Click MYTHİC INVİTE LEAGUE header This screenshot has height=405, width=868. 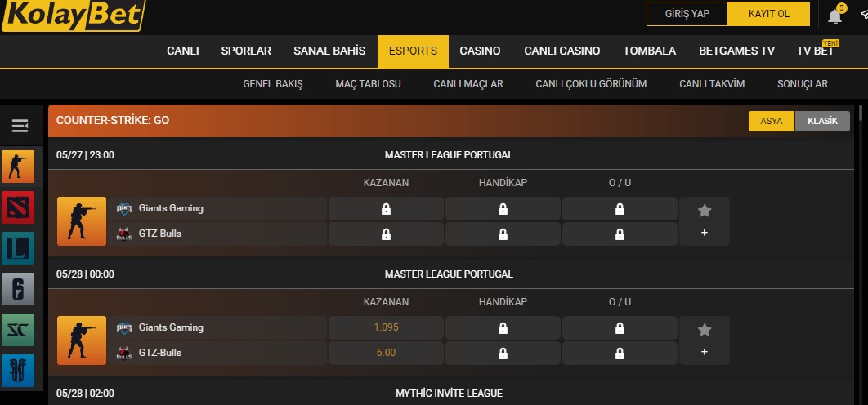[x=449, y=394]
